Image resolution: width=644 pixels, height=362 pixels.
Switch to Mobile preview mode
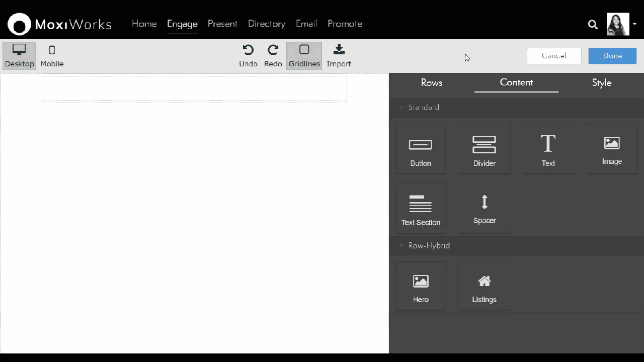(52, 55)
